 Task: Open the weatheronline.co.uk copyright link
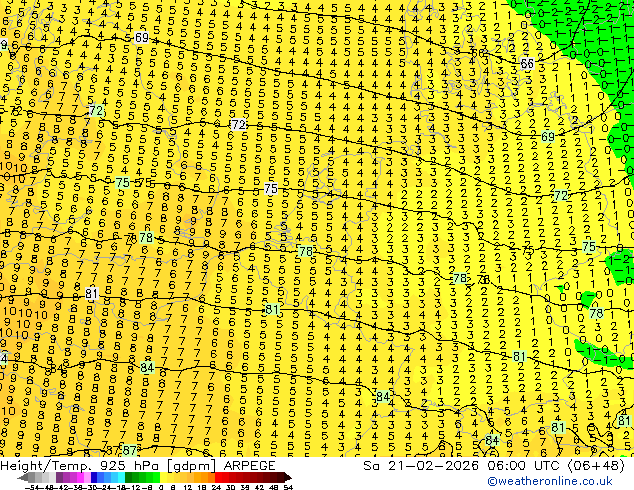click(x=550, y=481)
